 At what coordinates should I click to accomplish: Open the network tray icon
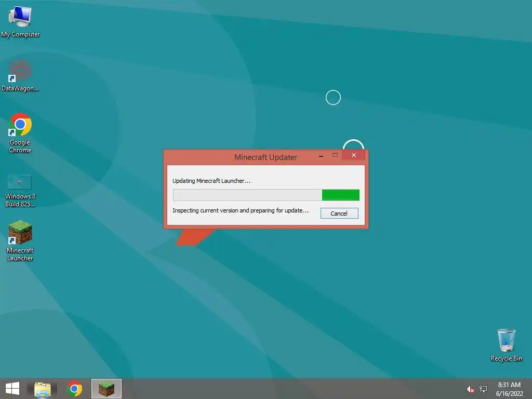(x=483, y=389)
